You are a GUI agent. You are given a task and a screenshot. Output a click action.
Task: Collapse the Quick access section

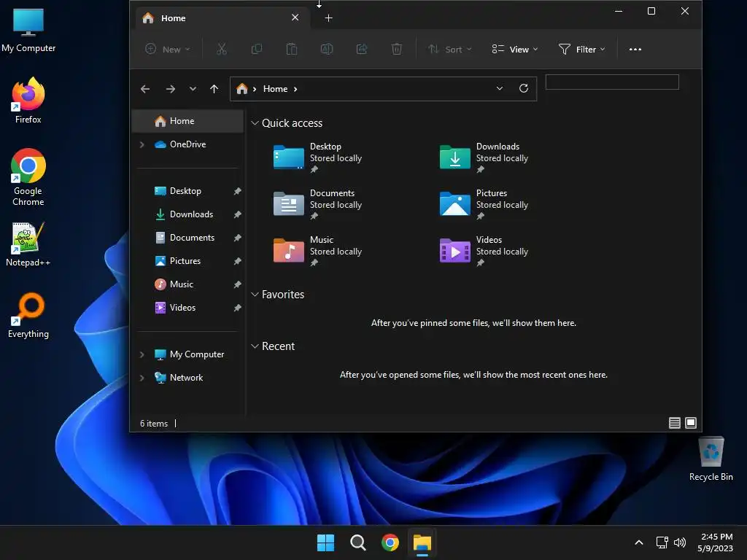point(255,122)
